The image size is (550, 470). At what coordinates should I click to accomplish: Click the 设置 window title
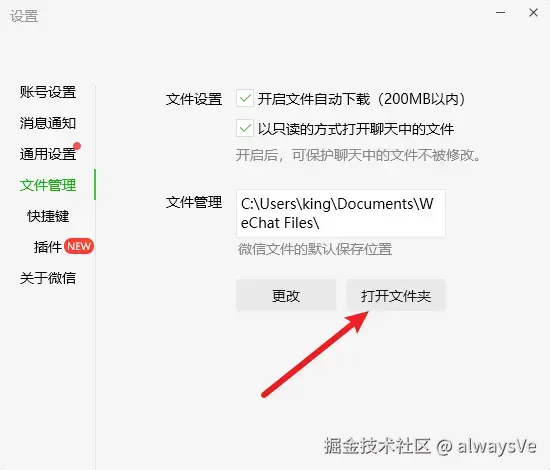coord(24,16)
